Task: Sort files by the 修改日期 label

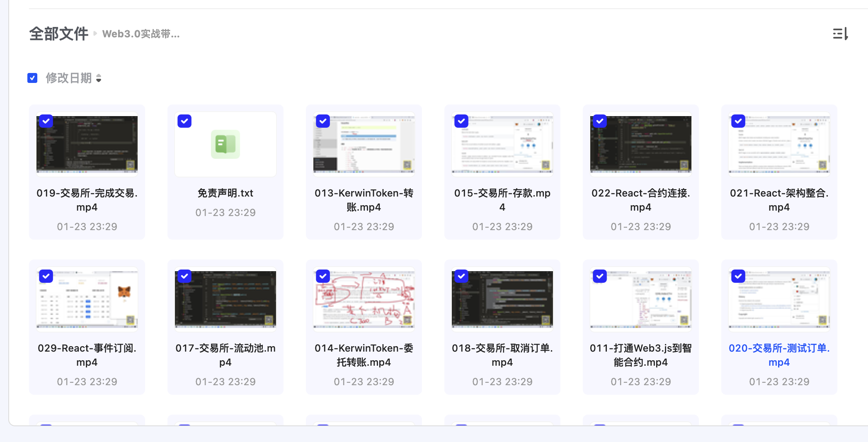Action: [x=68, y=78]
